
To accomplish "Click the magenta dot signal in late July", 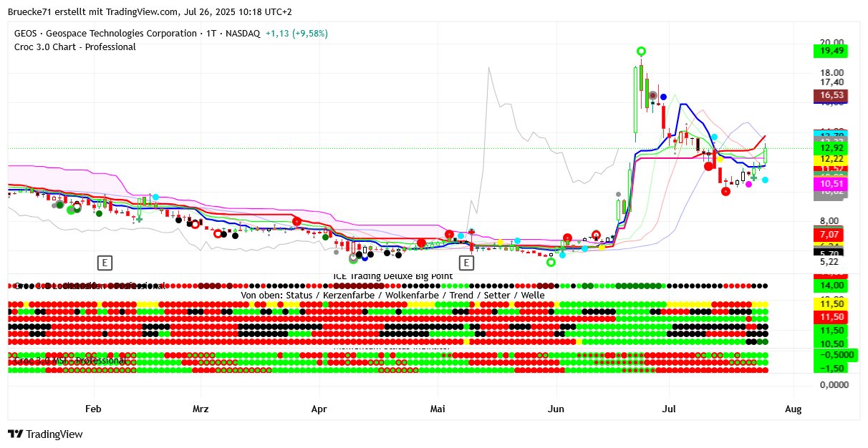I will point(749,184).
